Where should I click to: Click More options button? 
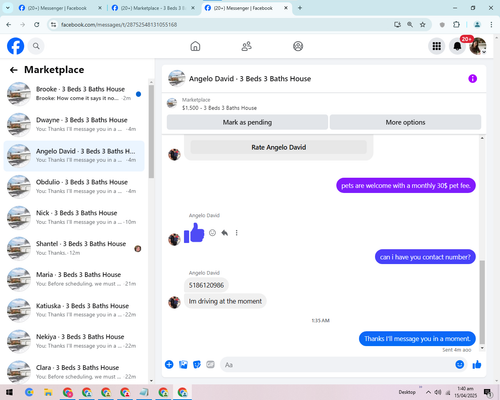[405, 122]
